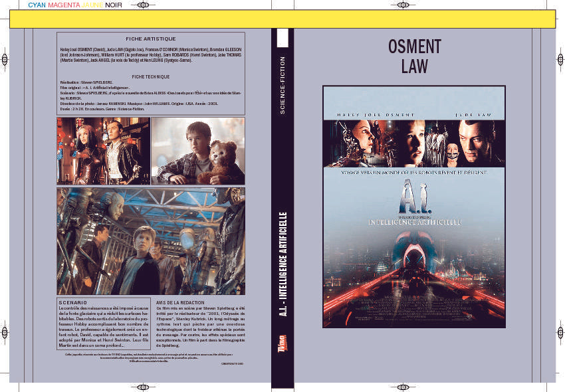Click the FICHE ARTISTIQUE heading
This screenshot has width=565, height=392.
[x=151, y=39]
